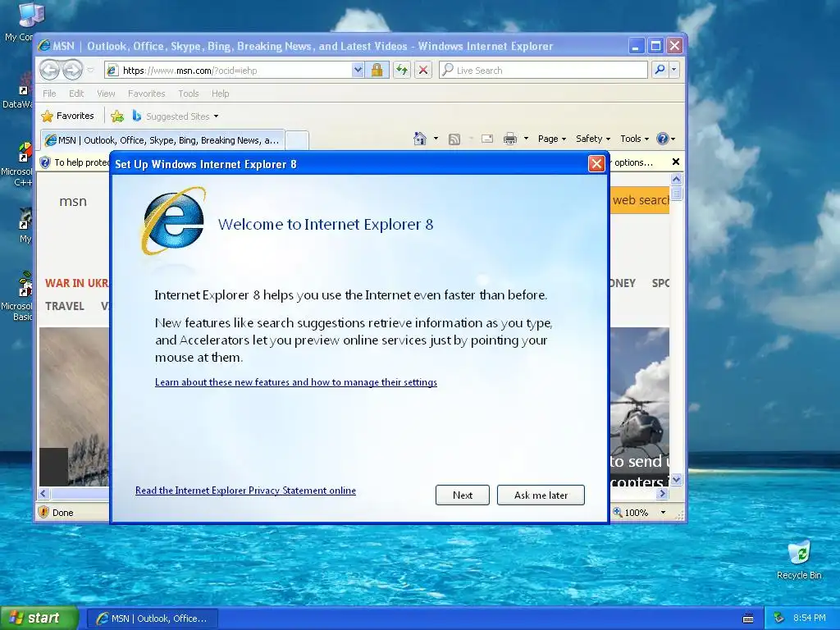Expand the Home button dropdown arrow
This screenshot has height=630, width=840.
436,139
